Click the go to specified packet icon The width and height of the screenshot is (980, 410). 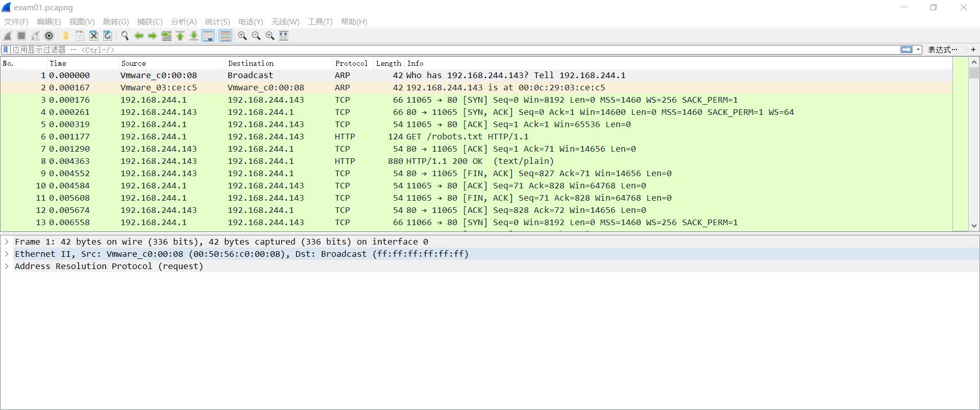[x=166, y=36]
